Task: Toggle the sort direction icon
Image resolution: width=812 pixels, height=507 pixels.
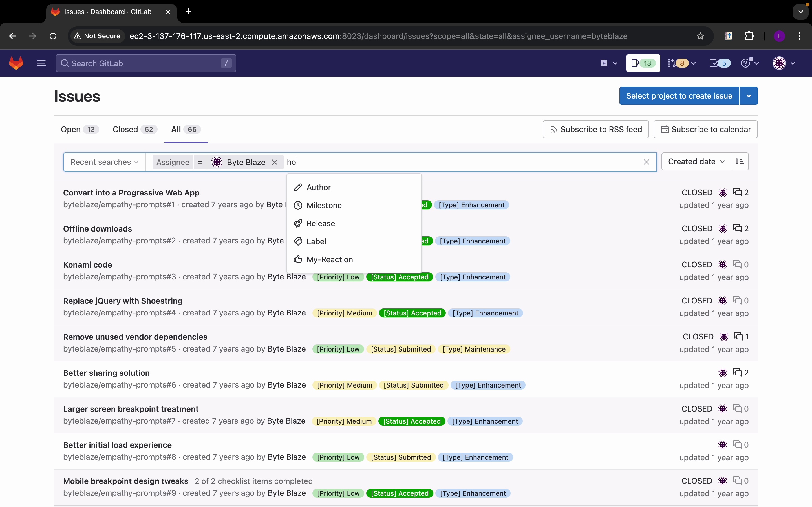Action: point(740,162)
